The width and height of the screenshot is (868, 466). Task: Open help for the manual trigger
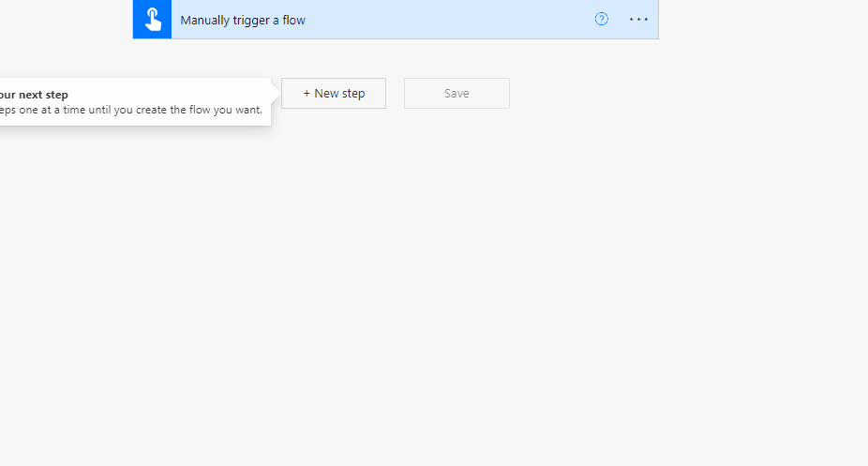pos(602,19)
